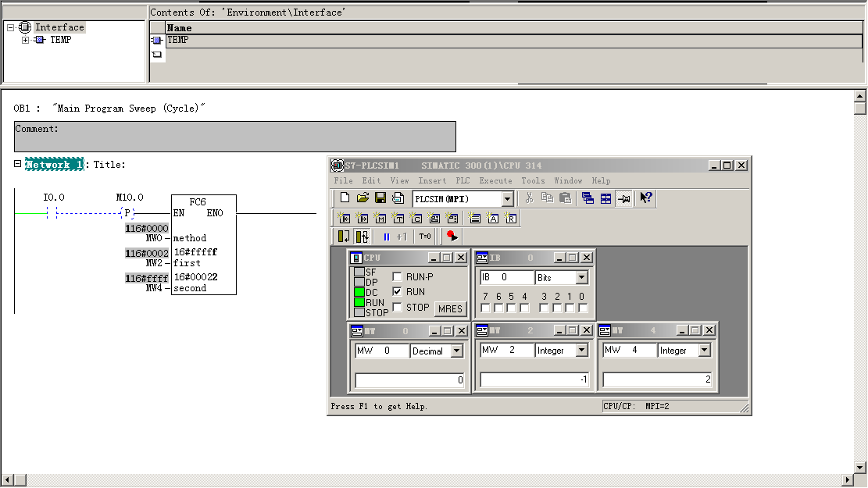Open the Integer format dropdown for MW 2

coord(582,351)
